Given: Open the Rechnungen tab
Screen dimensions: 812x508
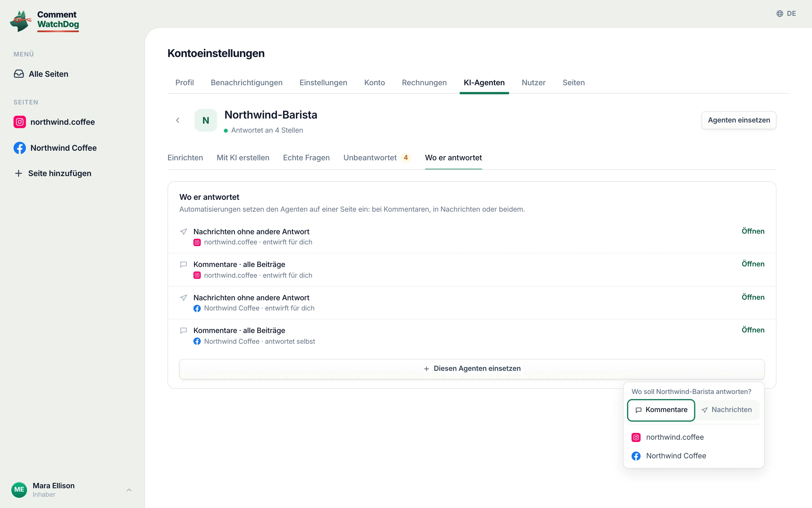Looking at the screenshot, I should pyautogui.click(x=424, y=83).
